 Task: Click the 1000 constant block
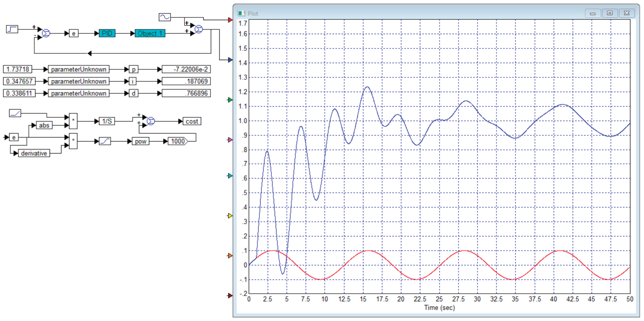tap(178, 141)
